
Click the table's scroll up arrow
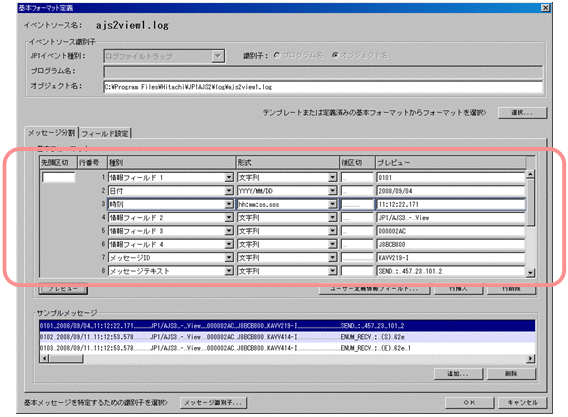(x=530, y=174)
